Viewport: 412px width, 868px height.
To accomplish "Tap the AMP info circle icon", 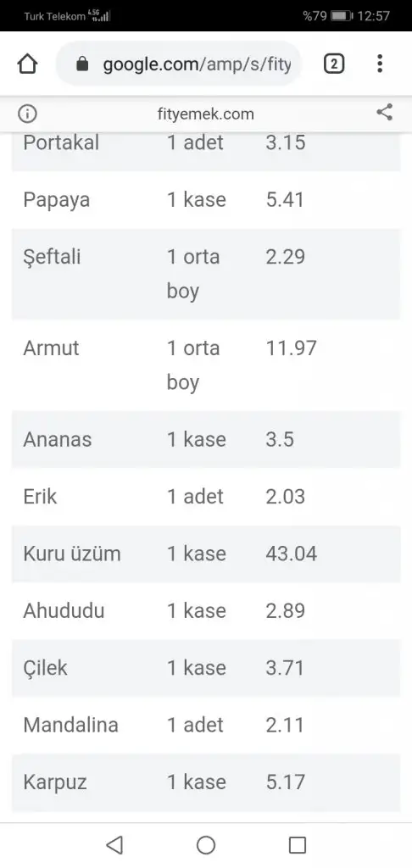I will point(27,114).
